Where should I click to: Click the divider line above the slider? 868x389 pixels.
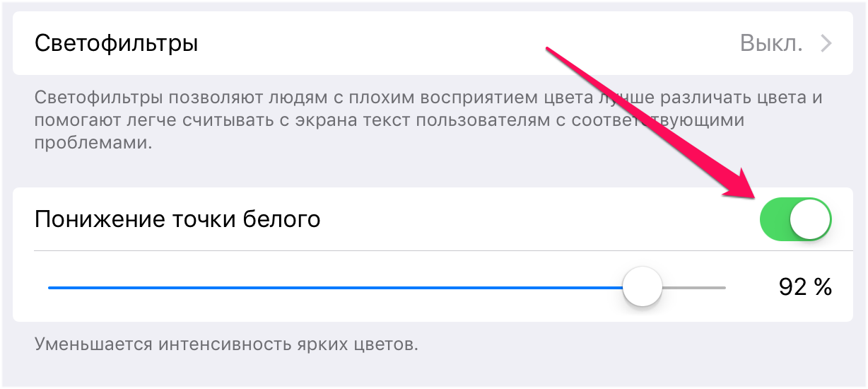pyautogui.click(x=424, y=250)
